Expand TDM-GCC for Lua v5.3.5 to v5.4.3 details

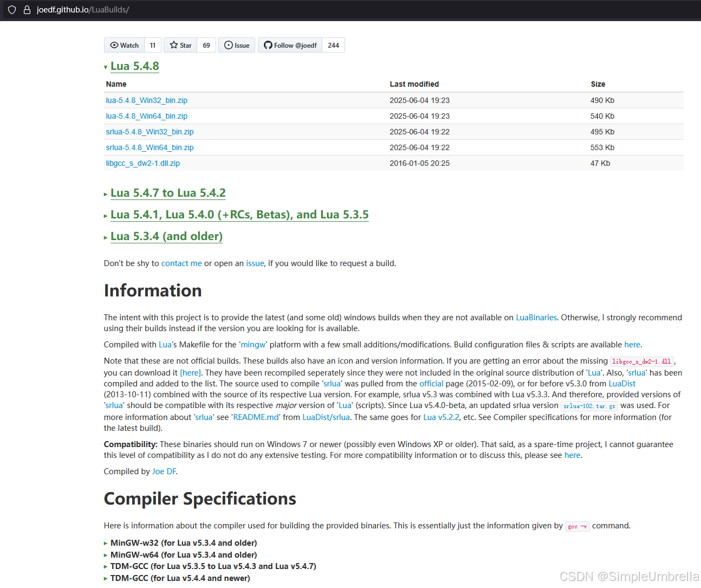(213, 566)
